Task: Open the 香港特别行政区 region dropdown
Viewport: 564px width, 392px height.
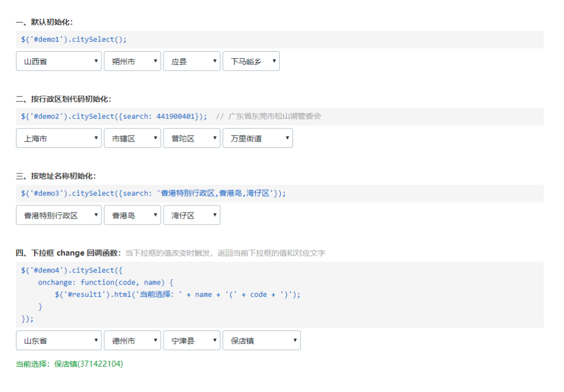Action: (58, 215)
